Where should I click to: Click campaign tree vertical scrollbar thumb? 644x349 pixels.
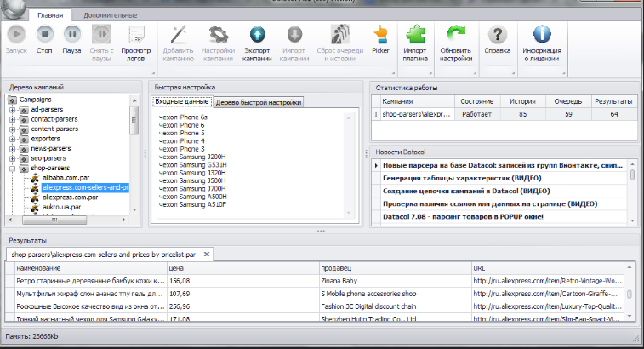(x=134, y=120)
